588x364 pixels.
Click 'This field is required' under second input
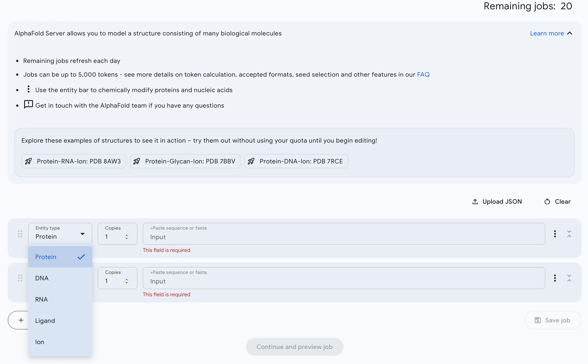[x=166, y=294]
